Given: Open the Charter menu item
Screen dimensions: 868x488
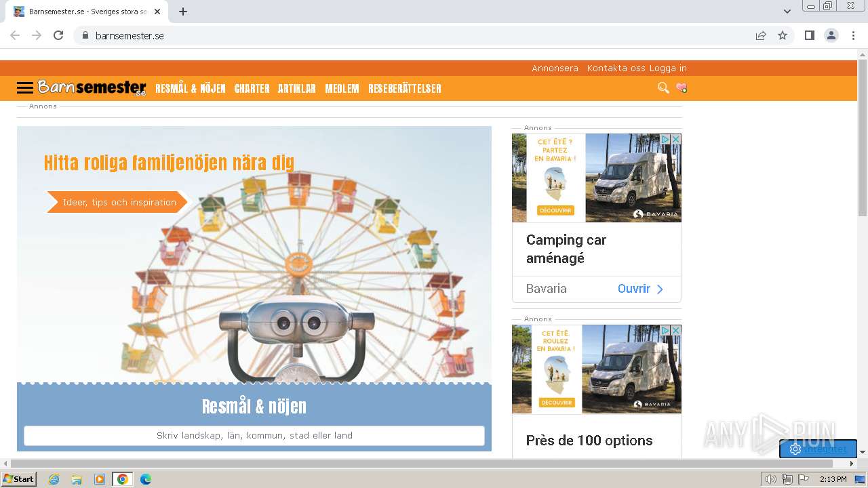Looking at the screenshot, I should coord(252,89).
